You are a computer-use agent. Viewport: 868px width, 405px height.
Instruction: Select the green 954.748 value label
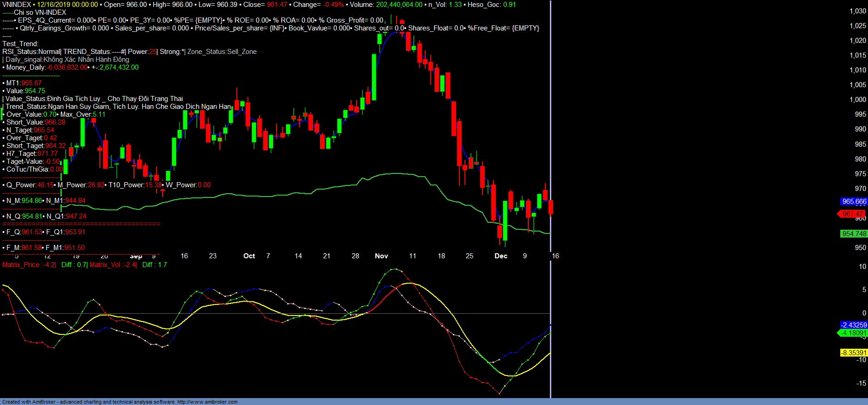pos(854,234)
